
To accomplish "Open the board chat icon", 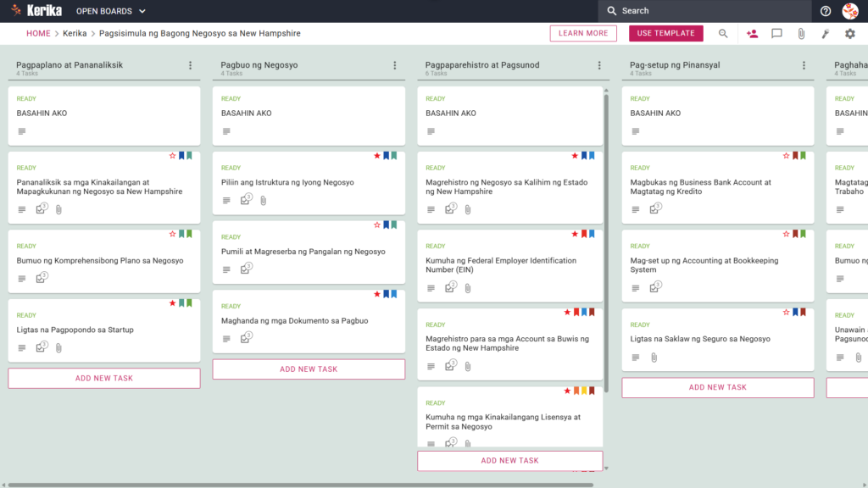I will 776,34.
